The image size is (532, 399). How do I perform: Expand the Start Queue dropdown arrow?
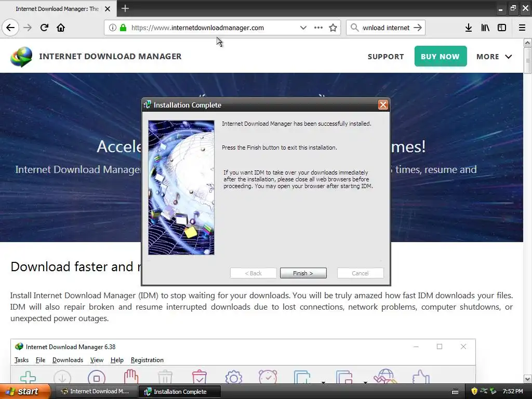click(x=323, y=382)
